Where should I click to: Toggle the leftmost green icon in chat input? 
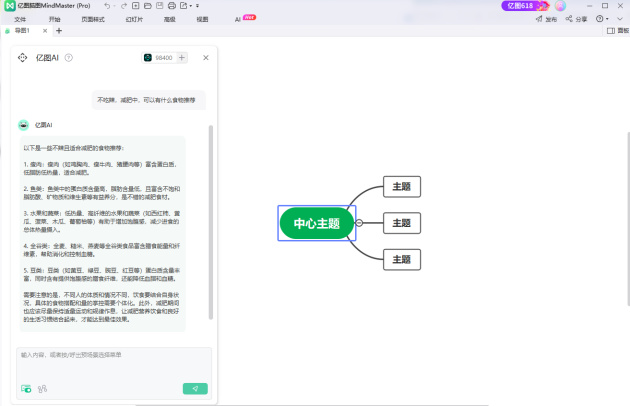pos(26,388)
